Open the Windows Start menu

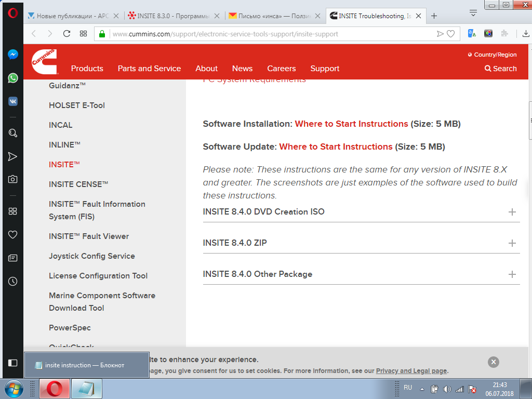pos(14,389)
